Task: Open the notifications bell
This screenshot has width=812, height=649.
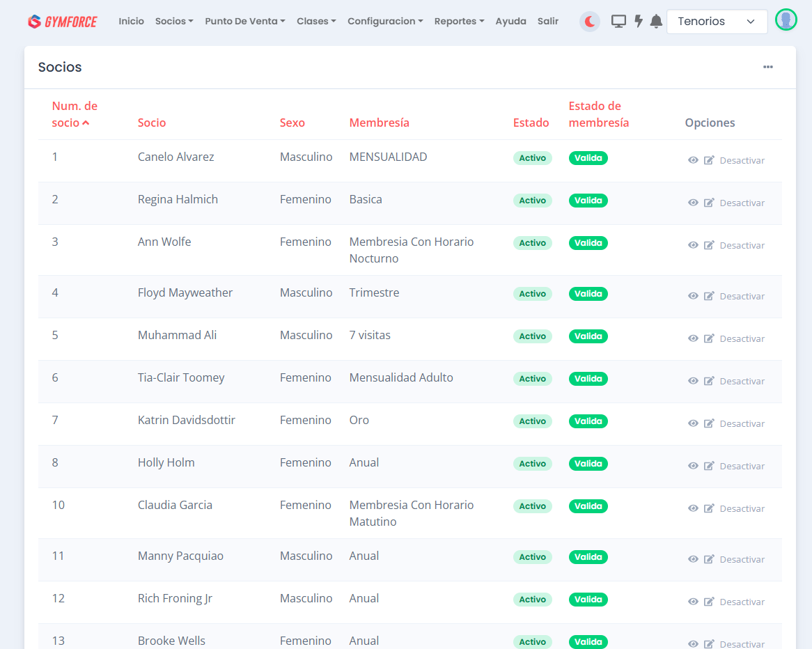Action: (x=656, y=22)
